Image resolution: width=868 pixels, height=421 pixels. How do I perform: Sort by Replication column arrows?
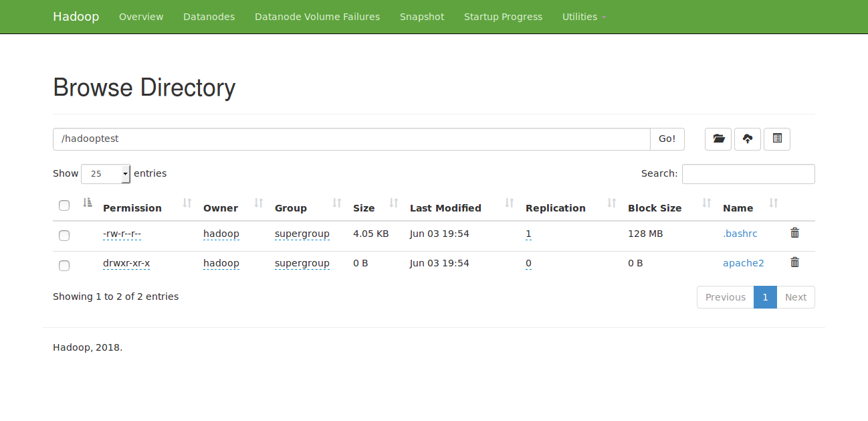pyautogui.click(x=612, y=203)
